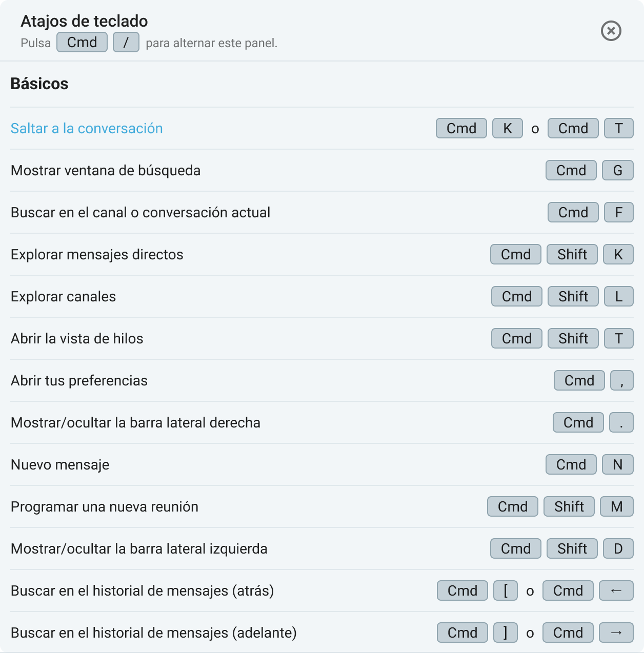Click the G key badge for search window

[x=617, y=170]
